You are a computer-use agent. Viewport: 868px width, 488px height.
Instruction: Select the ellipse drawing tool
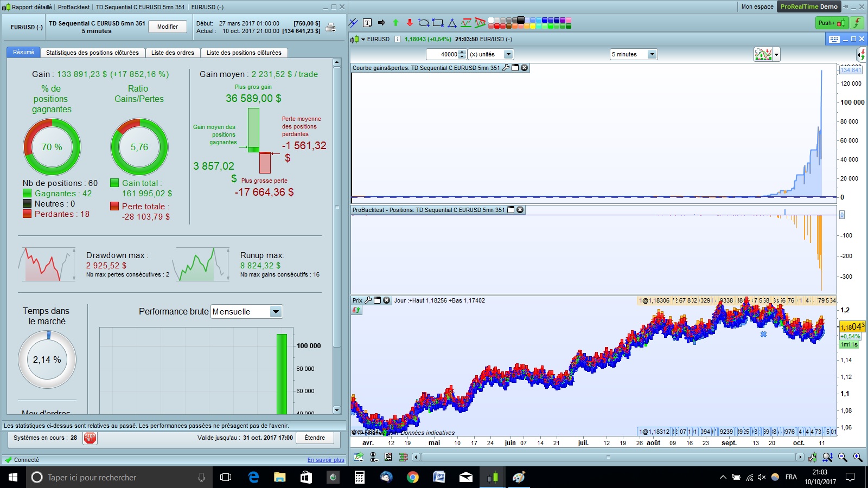(424, 23)
